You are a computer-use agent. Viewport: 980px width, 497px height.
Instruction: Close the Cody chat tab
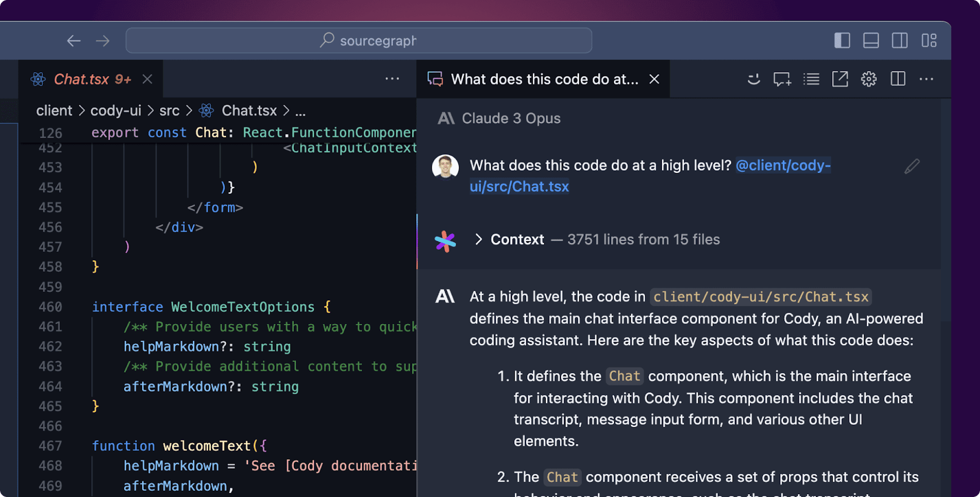pos(654,79)
